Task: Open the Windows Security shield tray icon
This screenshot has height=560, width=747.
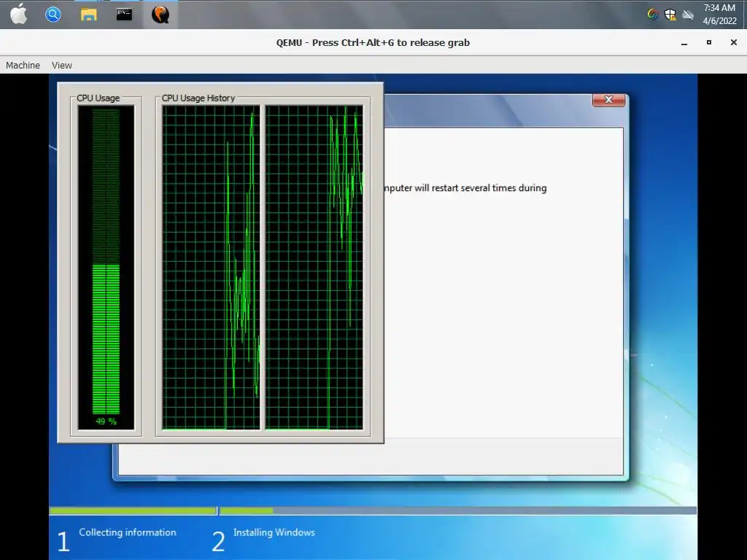Action: [670, 15]
